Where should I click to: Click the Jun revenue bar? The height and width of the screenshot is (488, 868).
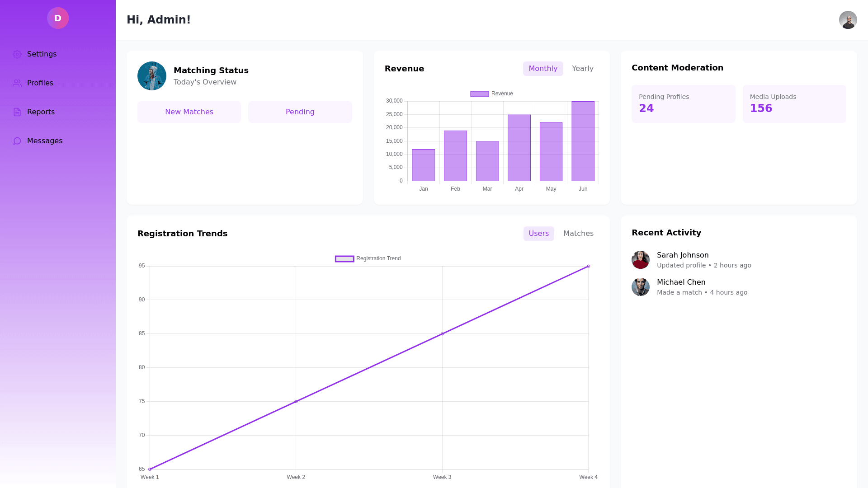coord(583,141)
